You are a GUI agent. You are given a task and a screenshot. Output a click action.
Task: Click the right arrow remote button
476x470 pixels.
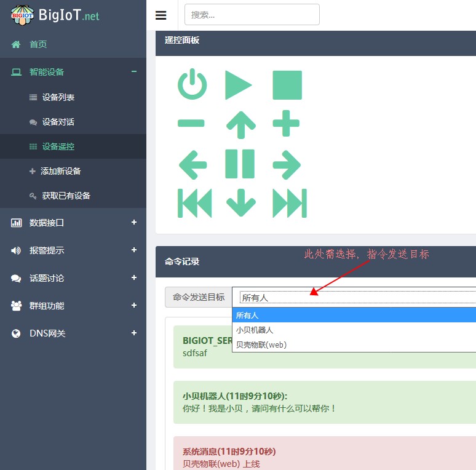[x=287, y=164]
